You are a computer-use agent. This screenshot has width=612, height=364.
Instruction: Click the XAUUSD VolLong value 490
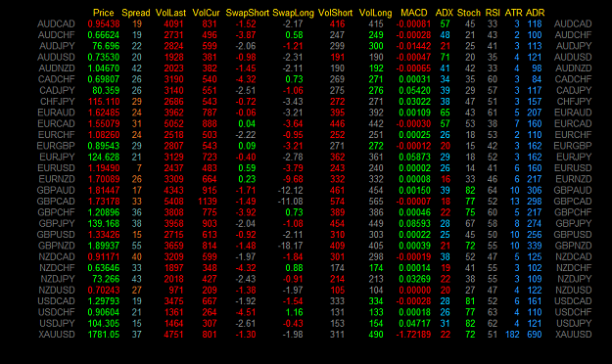376,335
